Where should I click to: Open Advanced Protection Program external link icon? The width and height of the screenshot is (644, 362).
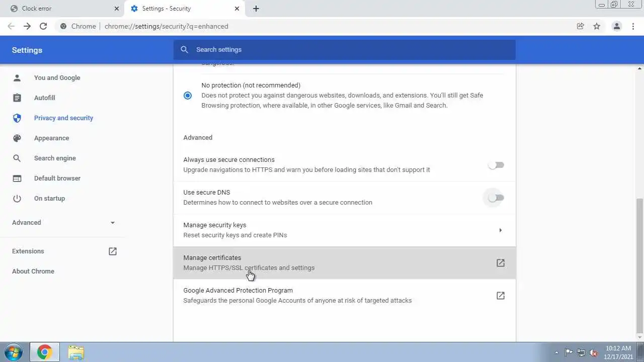[x=500, y=296]
